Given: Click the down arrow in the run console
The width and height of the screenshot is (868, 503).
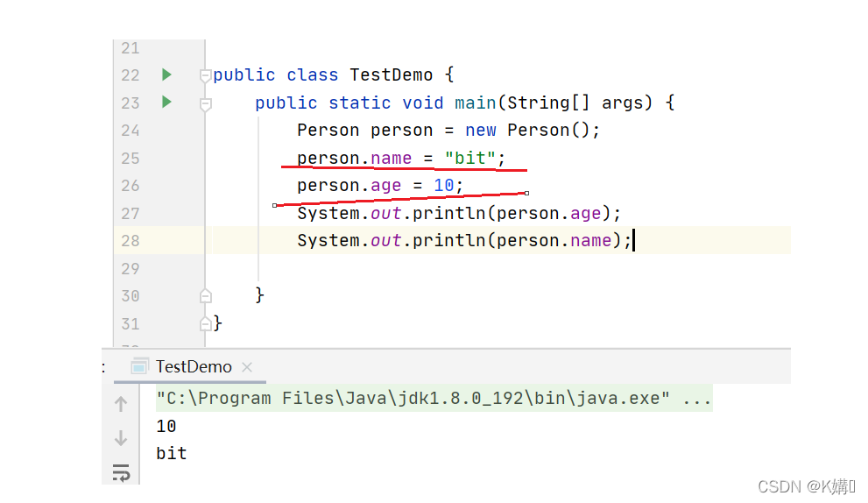Looking at the screenshot, I should (x=121, y=438).
